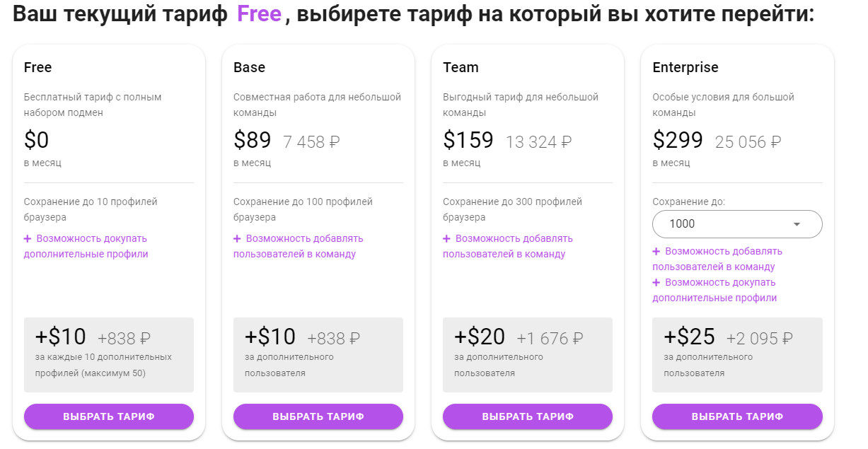The width and height of the screenshot is (868, 449).
Task: Open Base plan's add users to team link
Action: [x=301, y=246]
